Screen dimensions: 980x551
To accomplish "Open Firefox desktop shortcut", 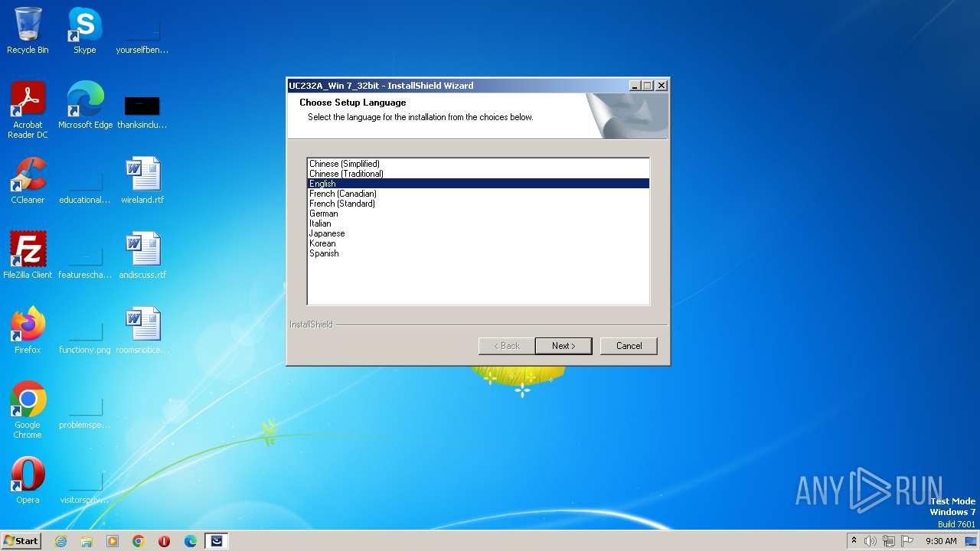I will pos(28,331).
